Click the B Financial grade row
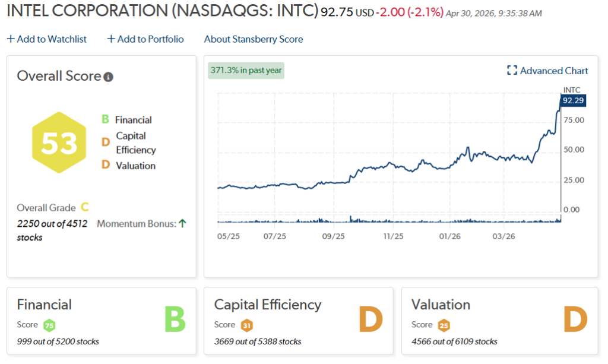 (x=126, y=119)
